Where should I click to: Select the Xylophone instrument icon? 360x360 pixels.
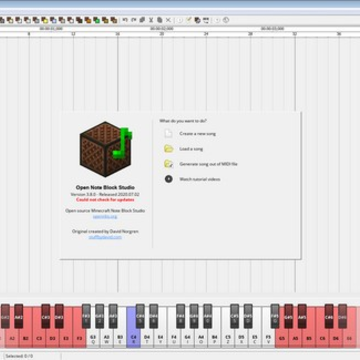[62, 20]
